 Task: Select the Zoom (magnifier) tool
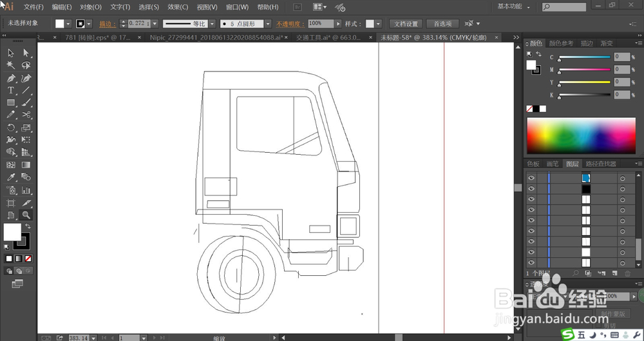point(26,215)
